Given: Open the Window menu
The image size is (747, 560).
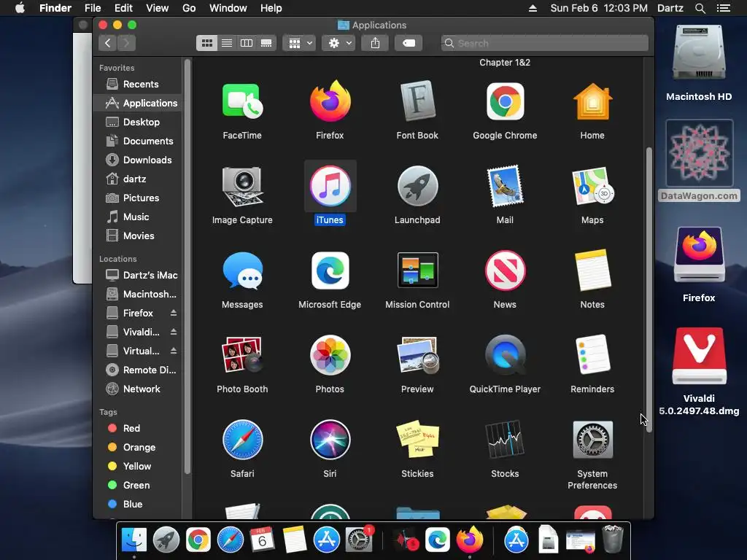Looking at the screenshot, I should [x=228, y=8].
